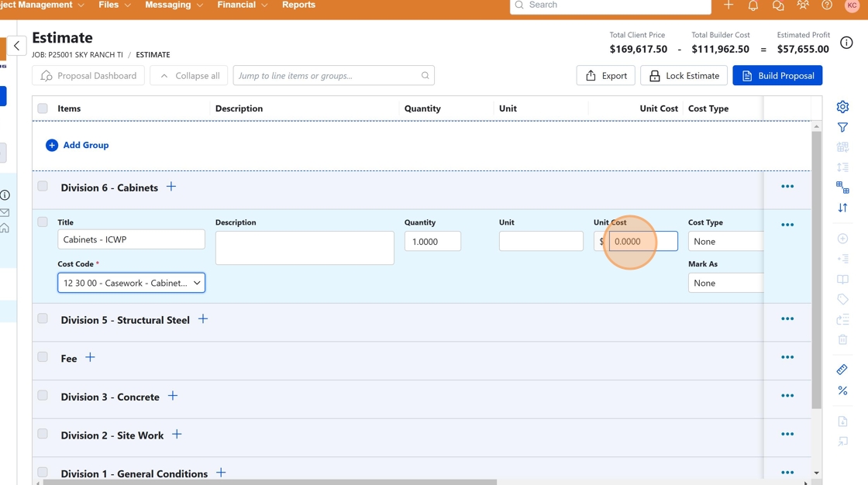Check the Division 6 - Cabinets group checkbox
This screenshot has width=868, height=485.
43,186
